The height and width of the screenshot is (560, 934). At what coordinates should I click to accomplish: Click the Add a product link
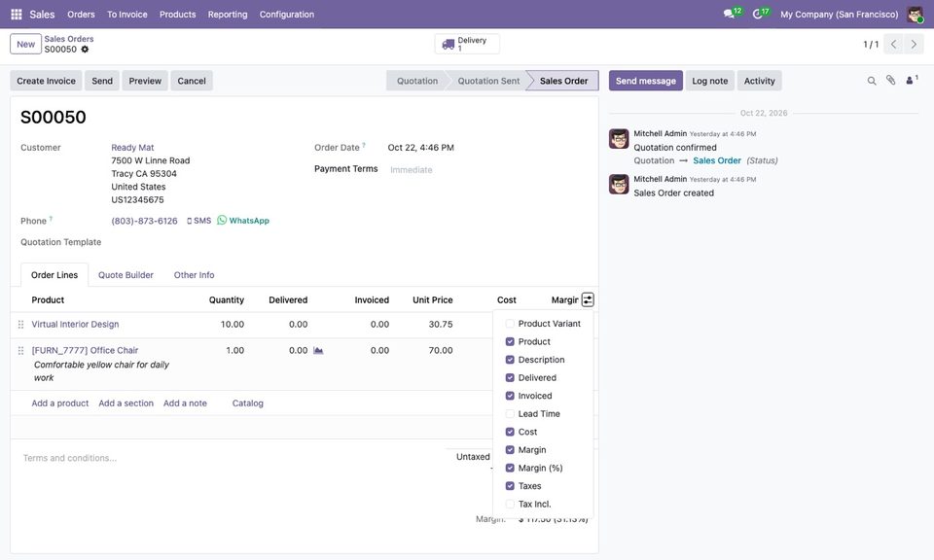[60, 403]
